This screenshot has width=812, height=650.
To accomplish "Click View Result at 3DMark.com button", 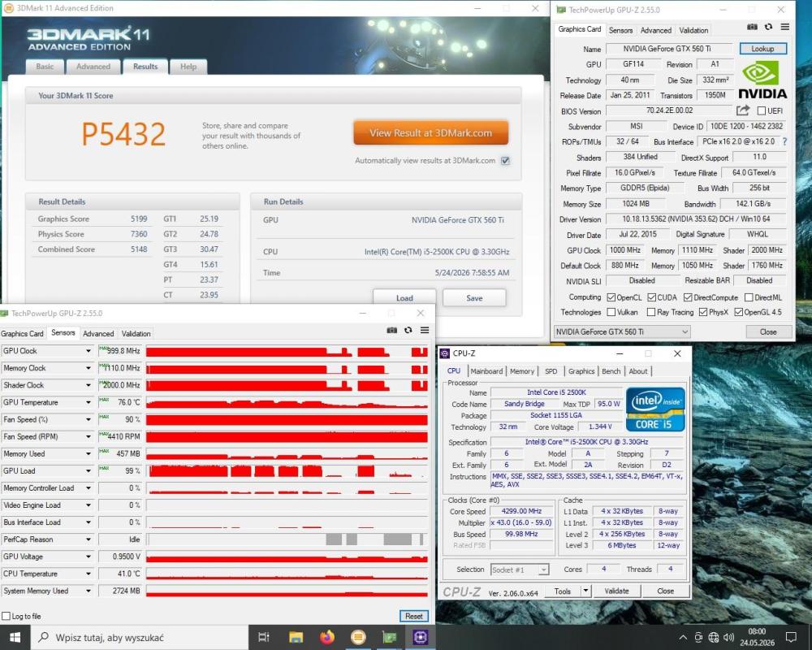I will click(x=431, y=132).
